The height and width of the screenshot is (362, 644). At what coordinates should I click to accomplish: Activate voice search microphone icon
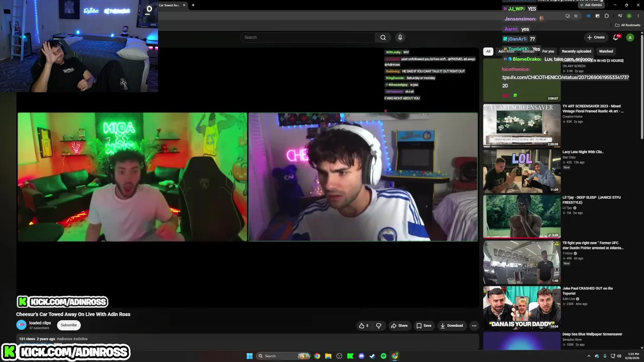click(x=400, y=37)
